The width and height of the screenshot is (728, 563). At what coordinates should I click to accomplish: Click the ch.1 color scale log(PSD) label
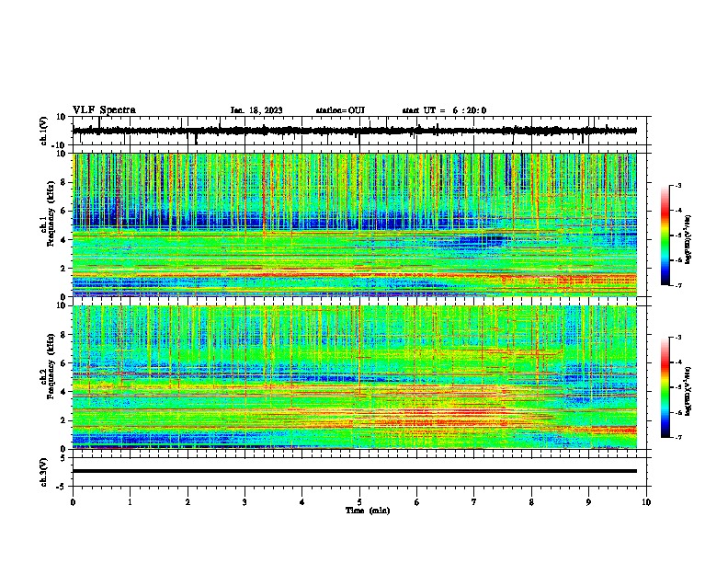coord(688,240)
